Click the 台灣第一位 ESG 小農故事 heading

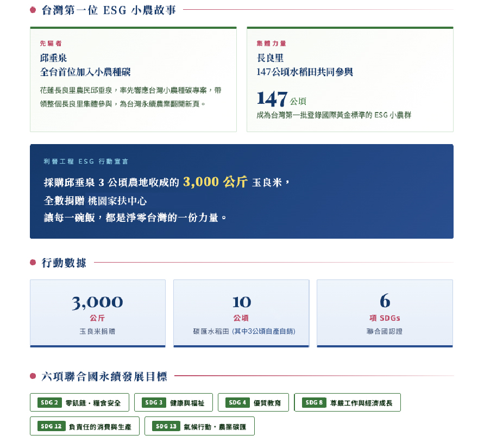(x=109, y=10)
